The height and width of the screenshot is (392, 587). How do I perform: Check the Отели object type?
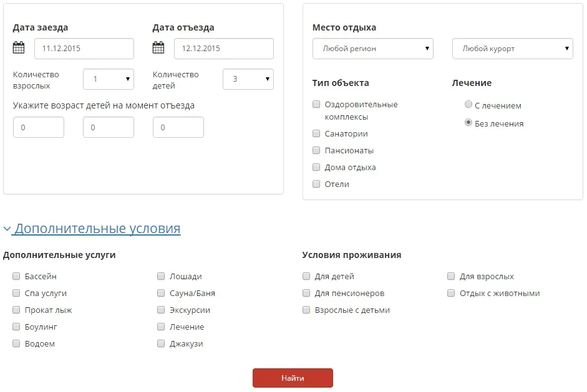click(316, 184)
